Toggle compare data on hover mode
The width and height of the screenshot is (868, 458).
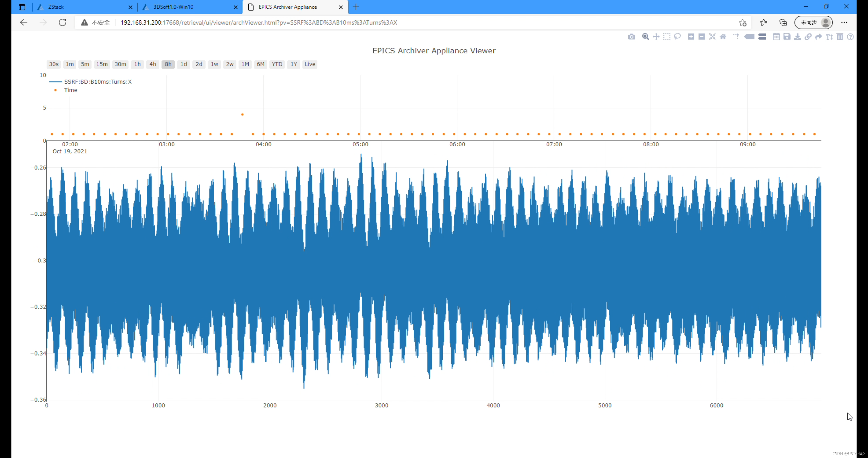click(762, 37)
